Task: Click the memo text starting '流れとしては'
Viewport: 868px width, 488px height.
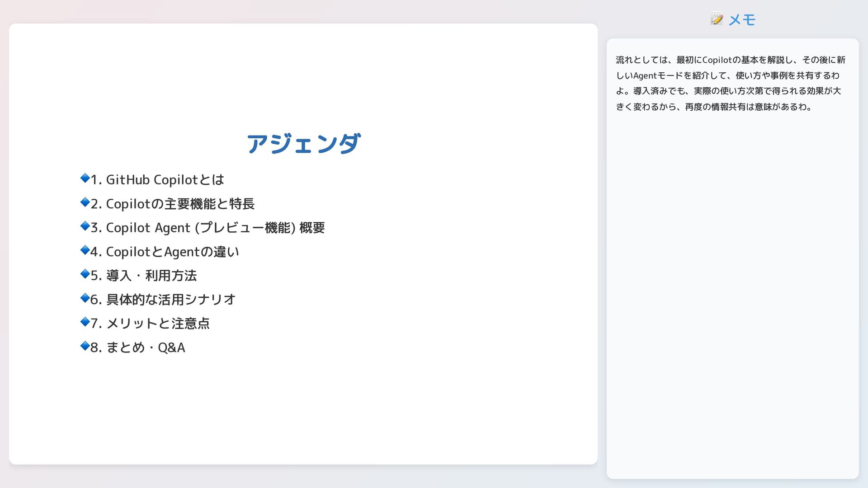Action: point(731,83)
